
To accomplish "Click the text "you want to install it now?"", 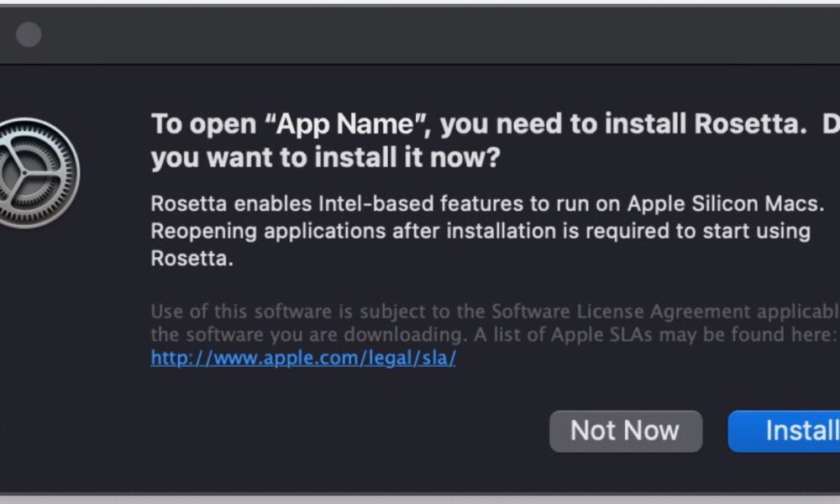I will pyautogui.click(x=325, y=158).
